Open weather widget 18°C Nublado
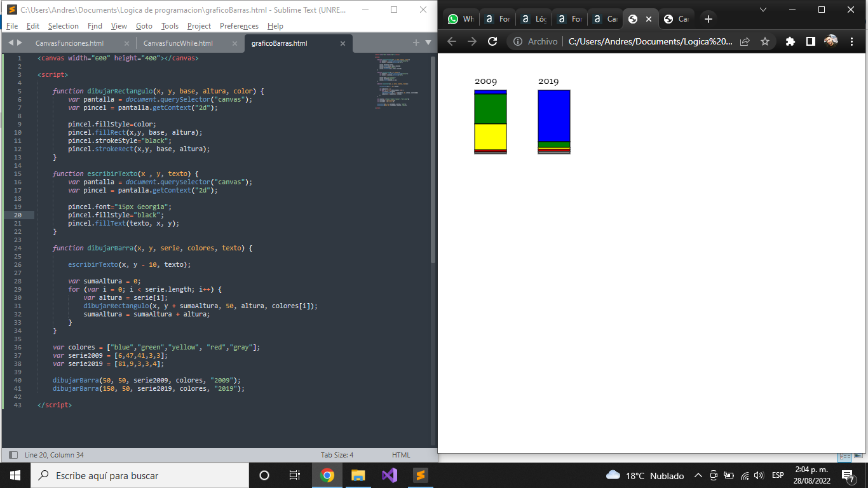Image resolution: width=868 pixels, height=488 pixels. [x=645, y=475]
